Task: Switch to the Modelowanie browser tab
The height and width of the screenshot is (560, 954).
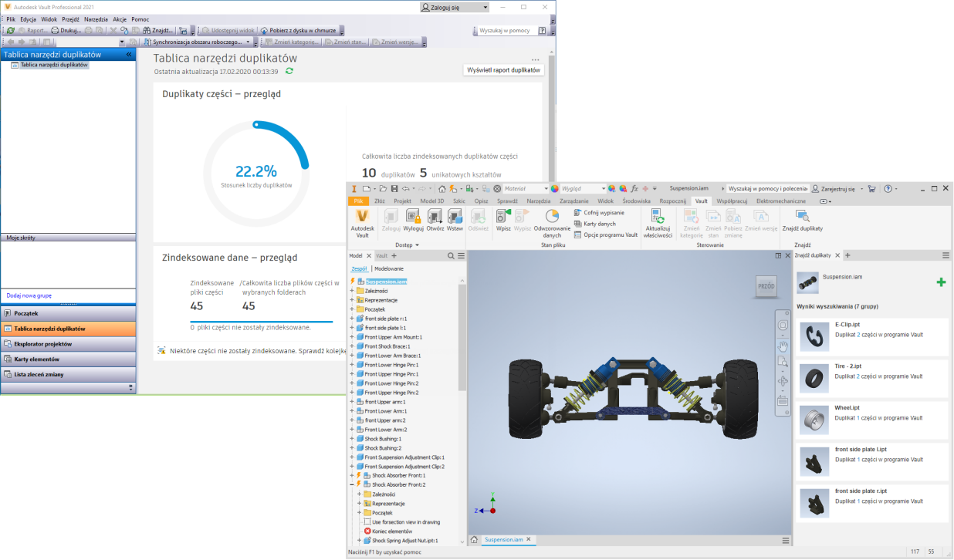Action: [x=389, y=268]
